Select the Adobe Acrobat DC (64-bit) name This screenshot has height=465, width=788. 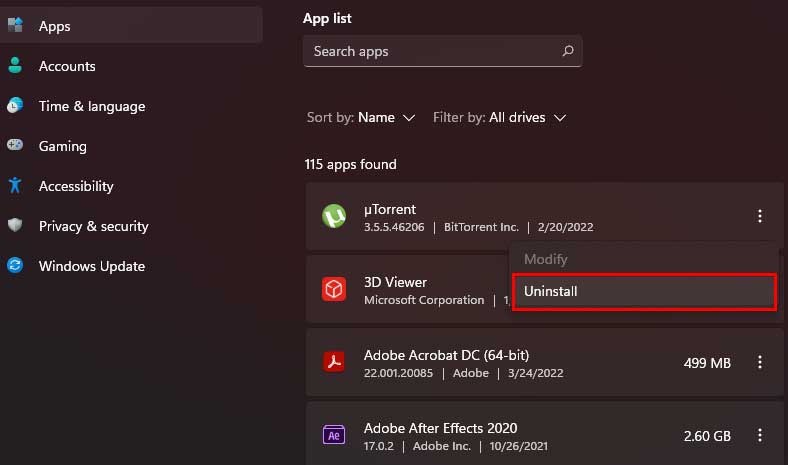point(446,355)
